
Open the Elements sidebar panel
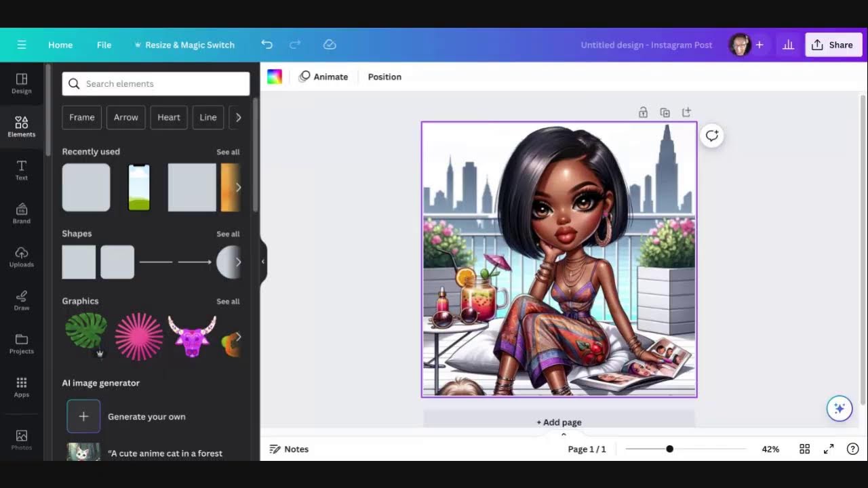point(22,127)
